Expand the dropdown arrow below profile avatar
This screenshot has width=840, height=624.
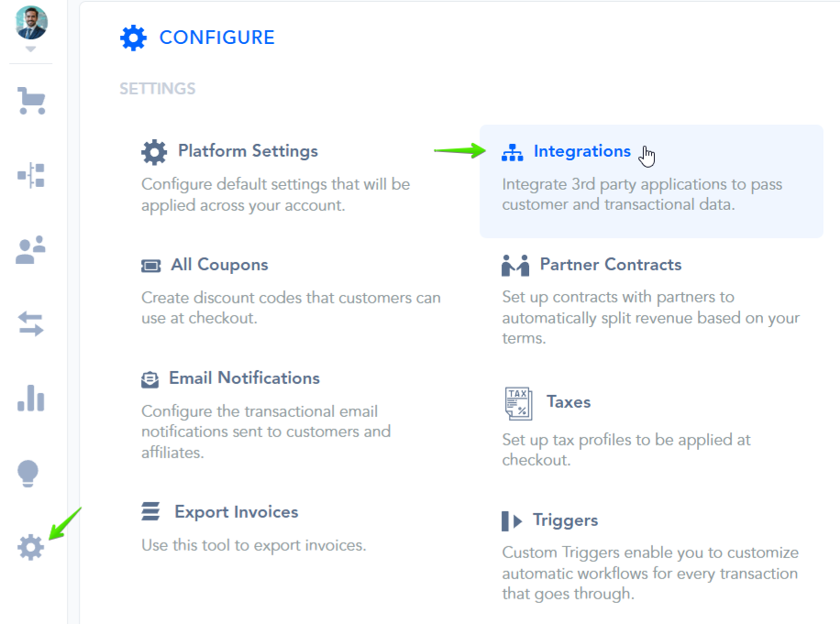point(30,49)
